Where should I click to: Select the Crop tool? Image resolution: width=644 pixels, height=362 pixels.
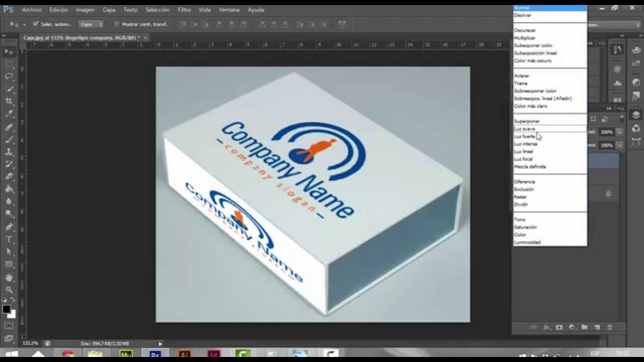(x=9, y=102)
